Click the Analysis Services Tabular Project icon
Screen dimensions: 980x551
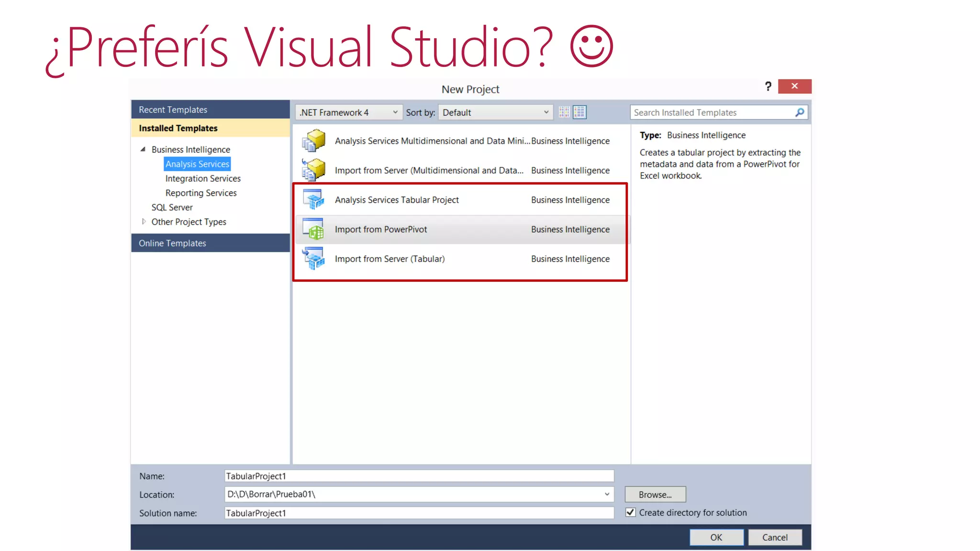[x=314, y=199]
